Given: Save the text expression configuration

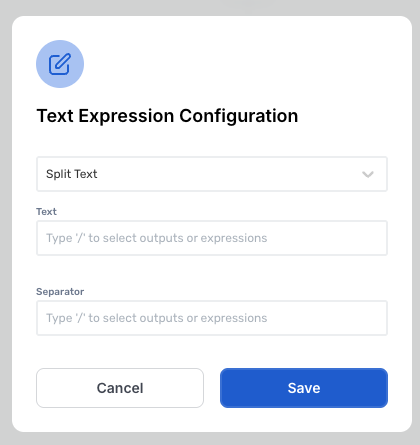Looking at the screenshot, I should point(304,388).
